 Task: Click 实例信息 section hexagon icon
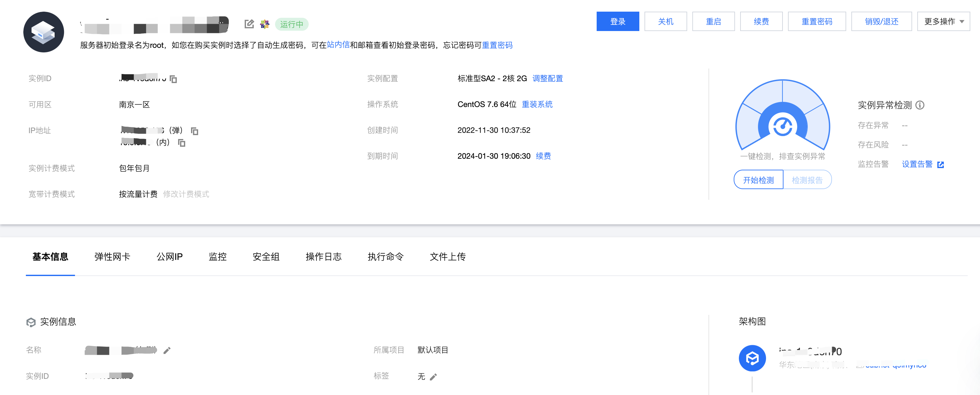pyautogui.click(x=31, y=322)
